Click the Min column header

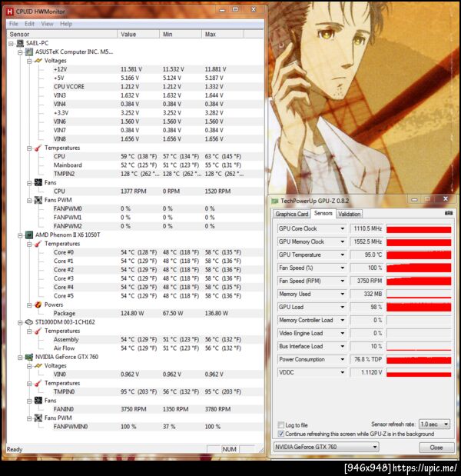181,35
